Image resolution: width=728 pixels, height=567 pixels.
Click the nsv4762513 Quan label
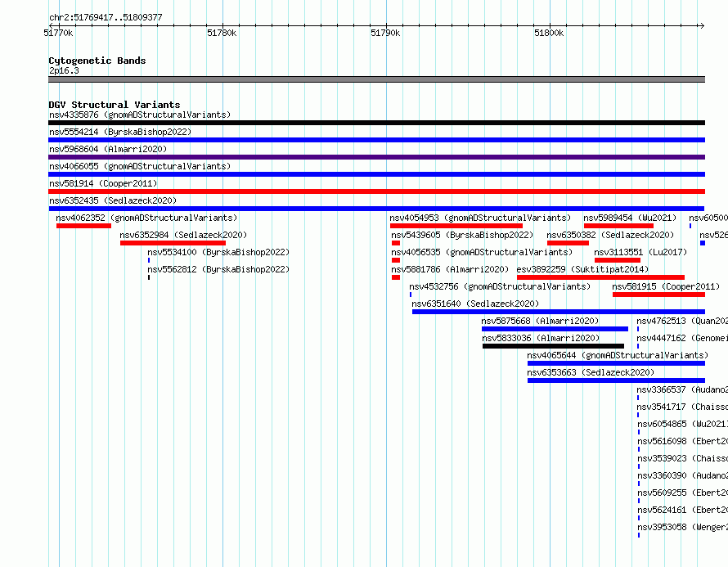(x=682, y=321)
